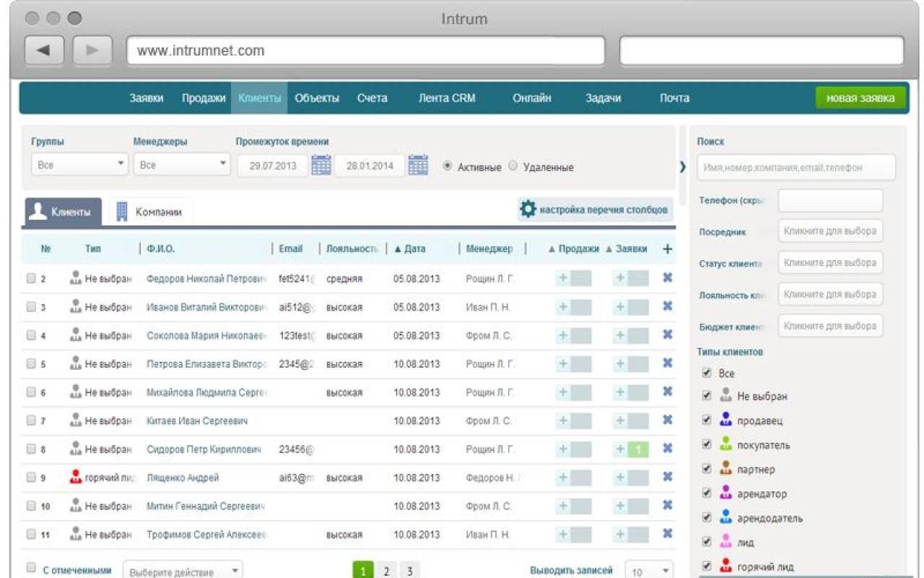Click the Телефон filter input field
This screenshot has height=578, width=924.
pyautogui.click(x=830, y=200)
